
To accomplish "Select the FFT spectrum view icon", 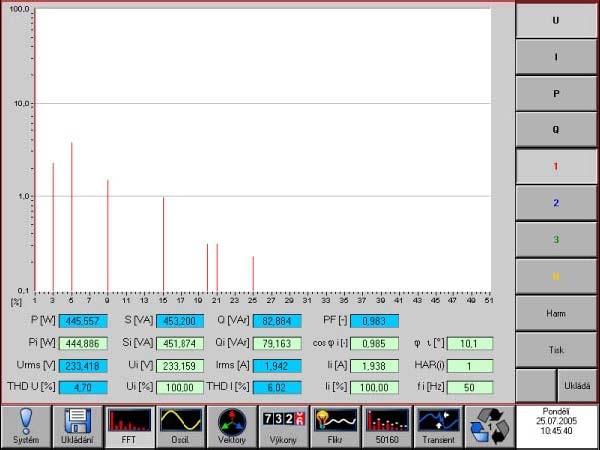I will (x=129, y=427).
